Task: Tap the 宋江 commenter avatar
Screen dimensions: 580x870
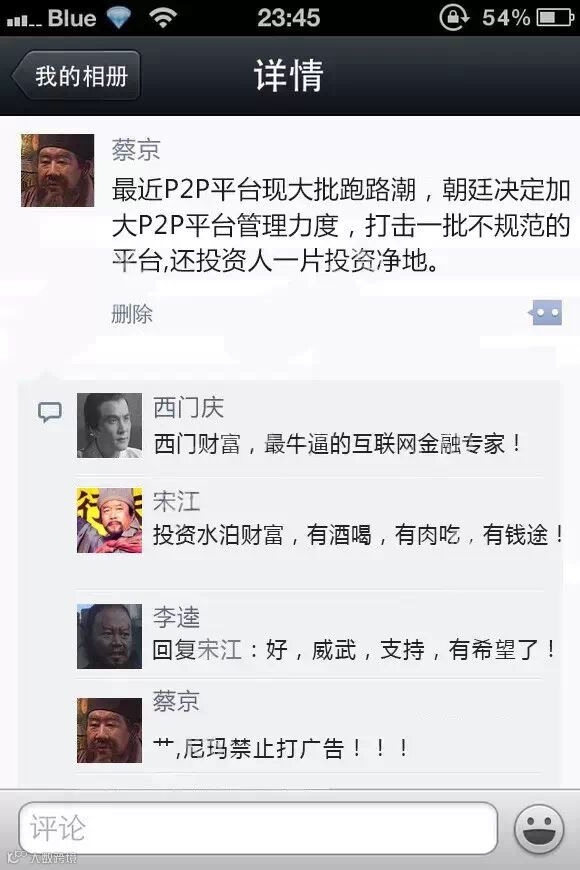Action: coord(109,520)
